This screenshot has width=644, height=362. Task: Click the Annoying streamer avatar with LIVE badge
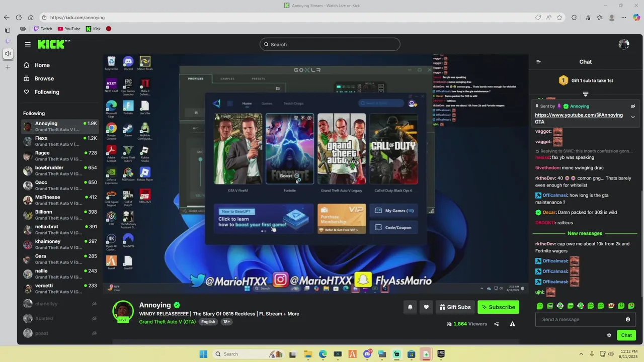coord(123,312)
